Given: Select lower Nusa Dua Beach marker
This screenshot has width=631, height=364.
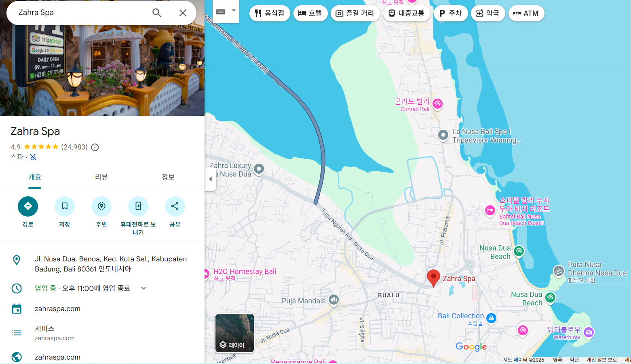Looking at the screenshot, I should coord(550,298).
